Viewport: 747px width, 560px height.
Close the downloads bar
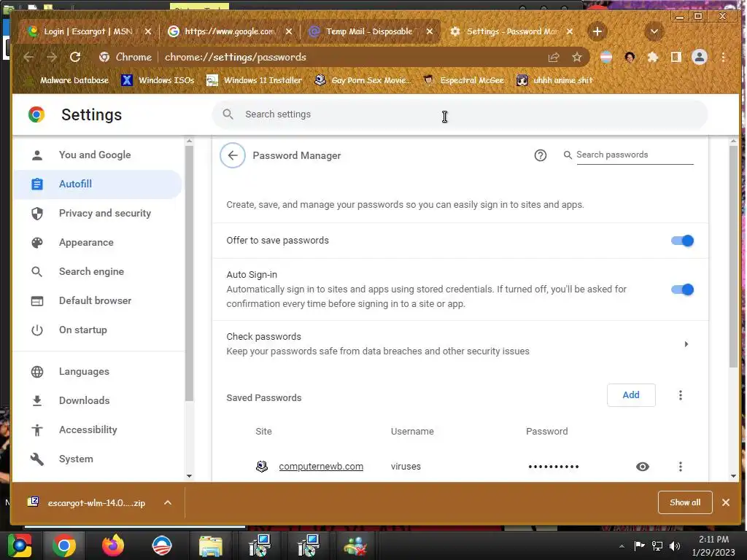[x=726, y=502]
